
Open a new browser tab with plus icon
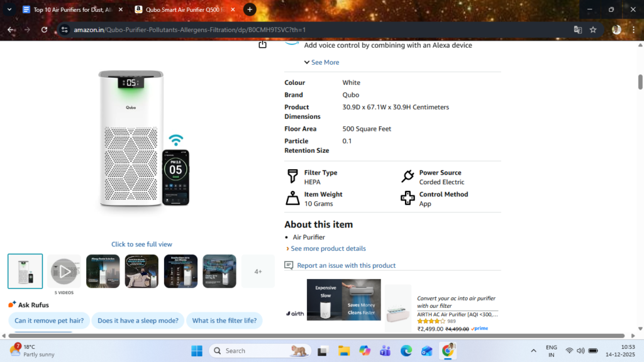[250, 9]
